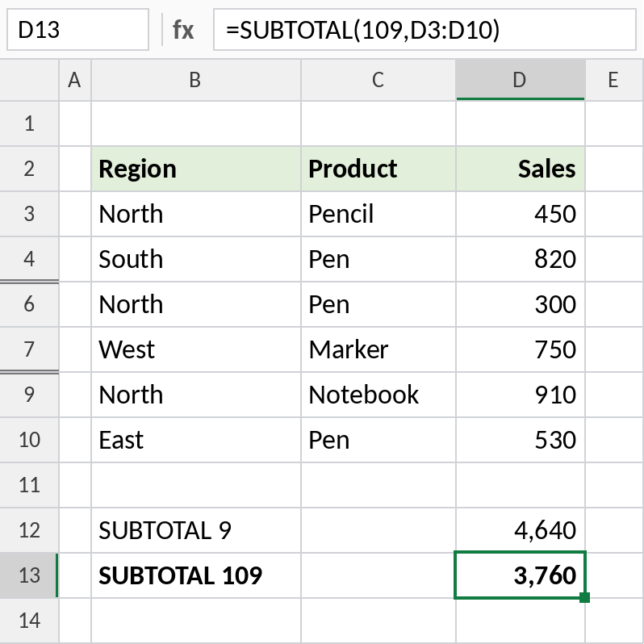Click the 530 sales value

click(521, 440)
